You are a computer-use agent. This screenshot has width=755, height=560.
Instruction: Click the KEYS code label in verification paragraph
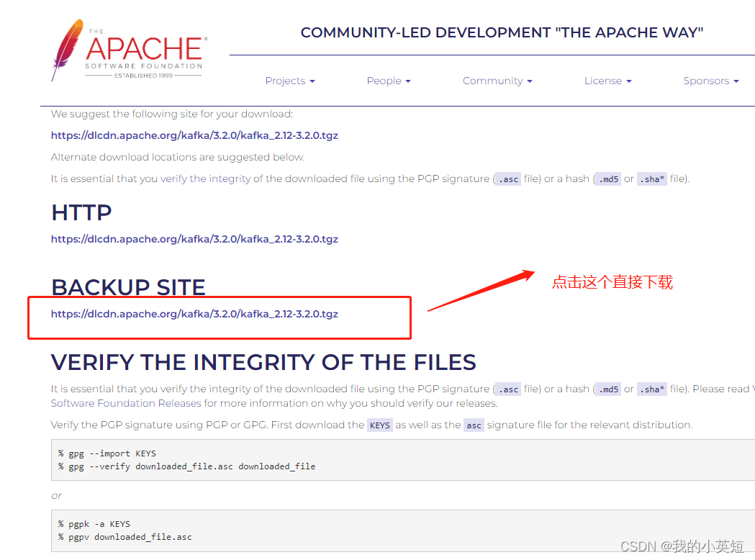click(x=380, y=425)
